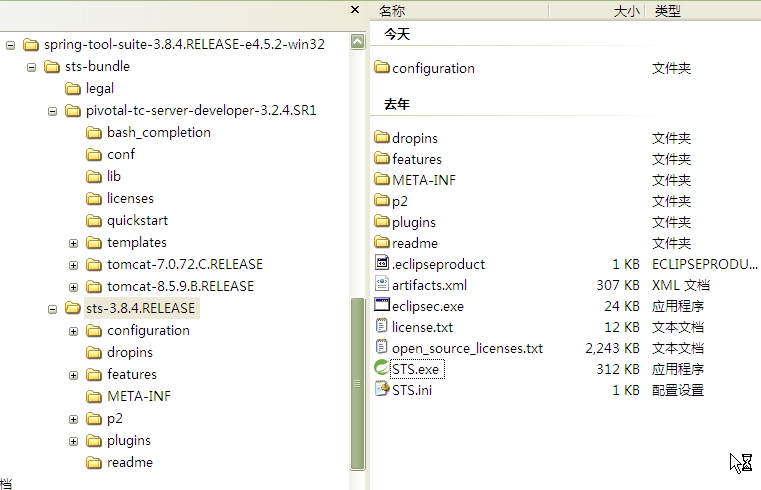Collapse the sts-3.8.4.RELEASE node
The image size is (761, 490).
pyautogui.click(x=52, y=310)
